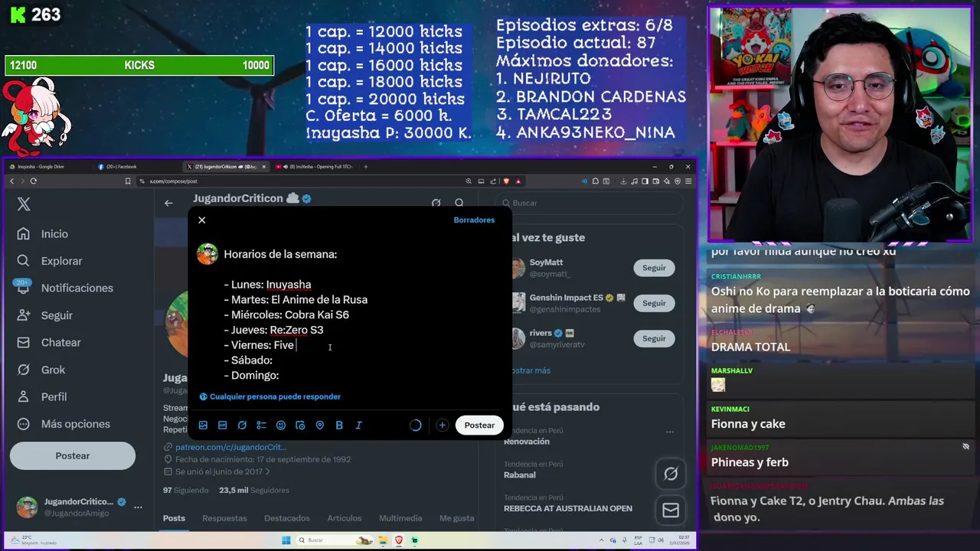This screenshot has height=551, width=980.
Task: Add another post to the thread
Action: click(x=442, y=425)
